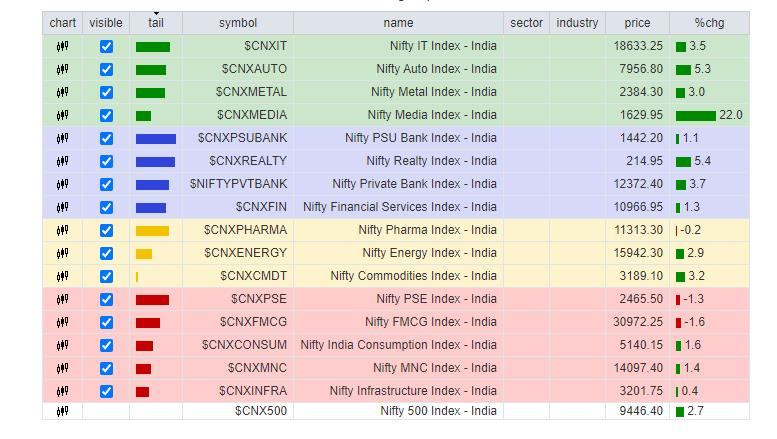Click the $CNXMETAL symbol link
The image size is (777, 439).
pyautogui.click(x=251, y=92)
